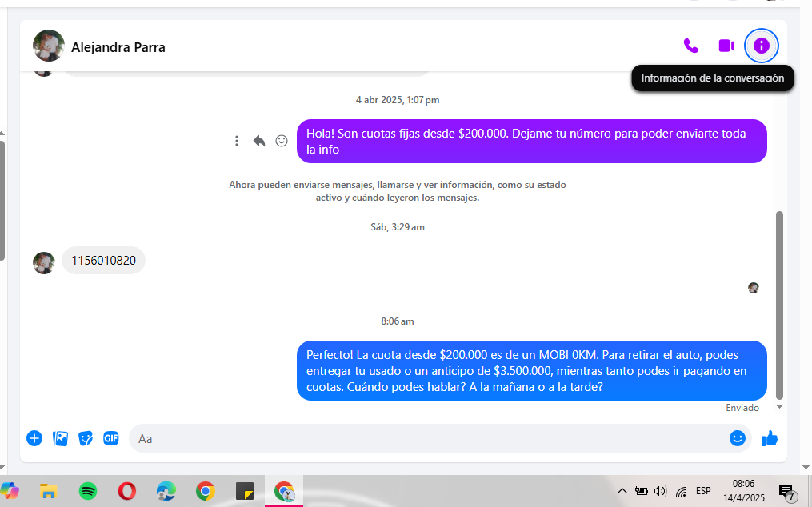Open the notification center with 7 notifications

pos(787,492)
